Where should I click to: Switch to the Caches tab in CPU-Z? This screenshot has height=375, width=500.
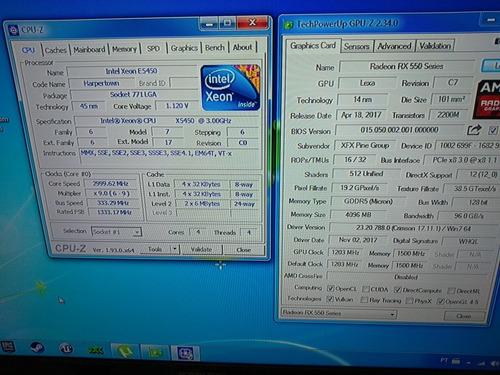tap(56, 50)
